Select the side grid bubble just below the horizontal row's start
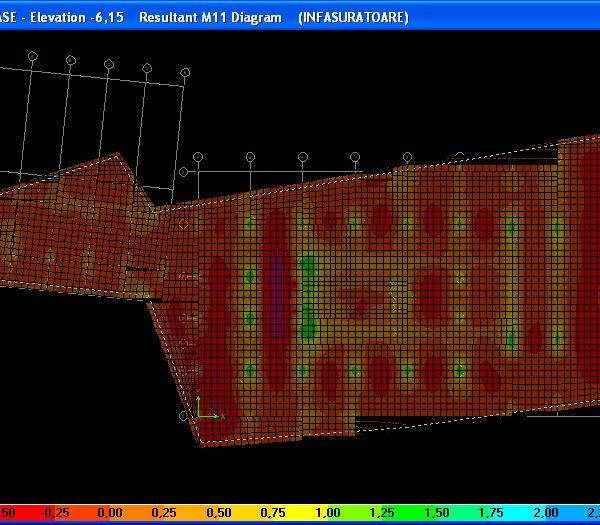600x525 pixels. click(x=184, y=172)
